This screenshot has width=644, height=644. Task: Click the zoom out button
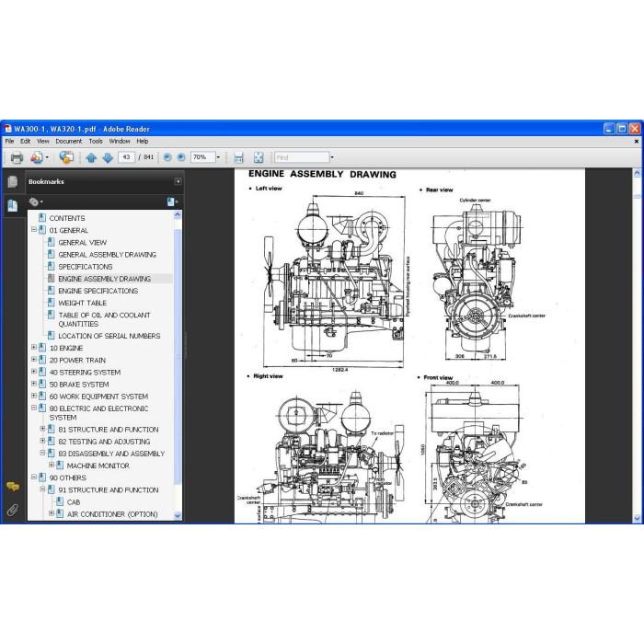coord(167,157)
